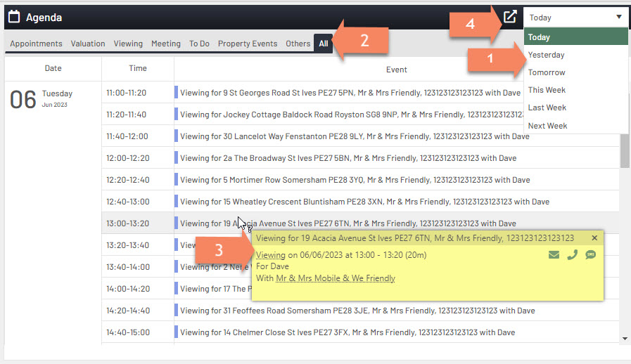Image resolution: width=631 pixels, height=364 pixels.
Task: Switch to the Property Events tab
Action: tap(248, 44)
